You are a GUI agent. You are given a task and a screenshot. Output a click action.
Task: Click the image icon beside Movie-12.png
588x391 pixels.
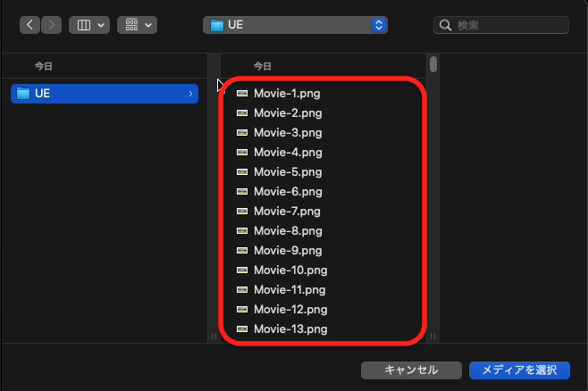pos(242,310)
